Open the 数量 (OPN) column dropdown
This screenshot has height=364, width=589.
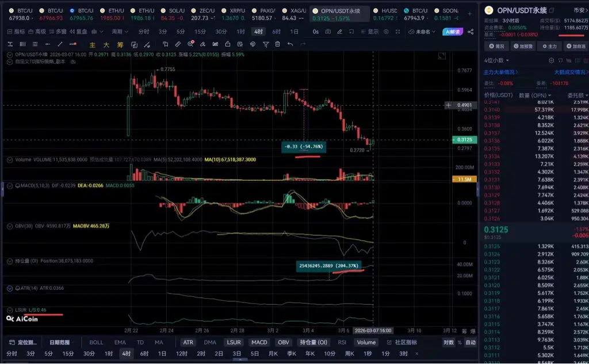click(535, 95)
